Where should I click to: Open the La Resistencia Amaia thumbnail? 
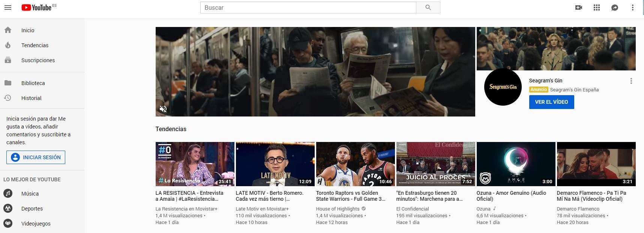coord(195,164)
